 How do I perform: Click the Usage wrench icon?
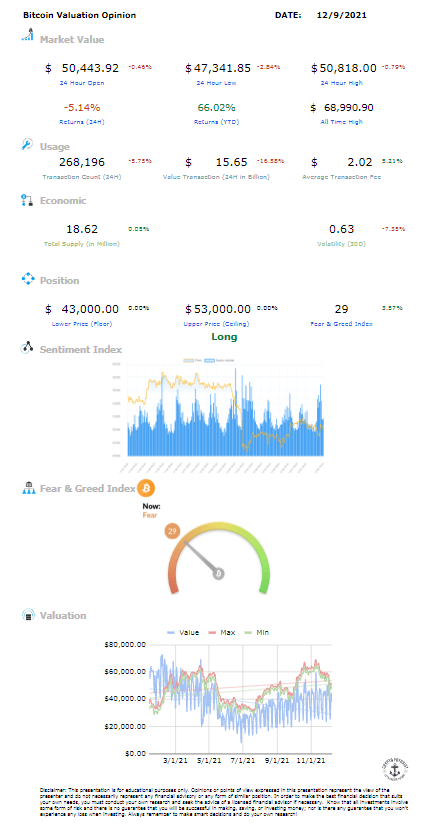coord(27,144)
